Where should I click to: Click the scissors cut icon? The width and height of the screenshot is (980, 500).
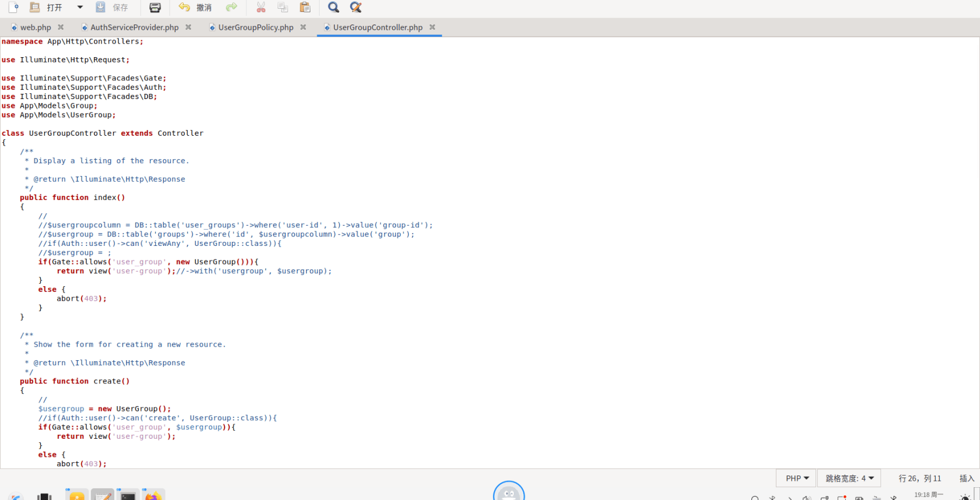[261, 8]
